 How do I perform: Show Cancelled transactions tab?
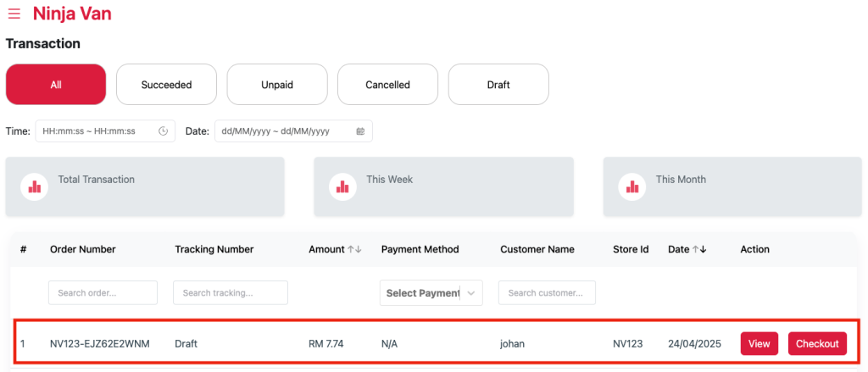[x=387, y=85]
